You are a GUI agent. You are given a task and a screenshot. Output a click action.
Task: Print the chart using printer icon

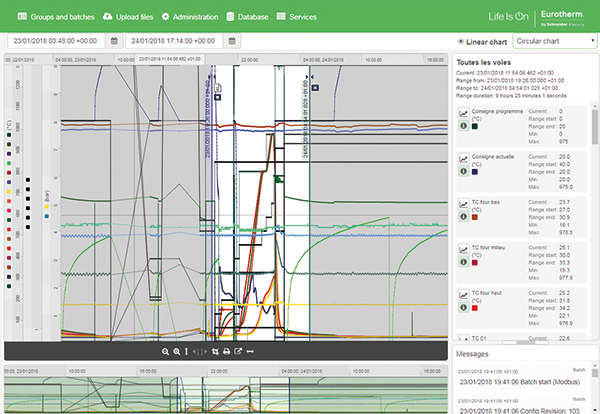coord(227,351)
